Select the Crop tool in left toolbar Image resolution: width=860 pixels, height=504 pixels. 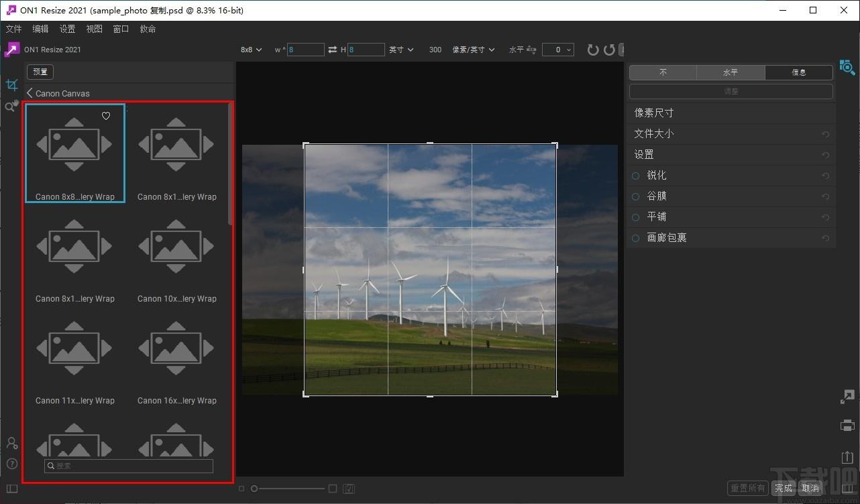click(x=11, y=85)
